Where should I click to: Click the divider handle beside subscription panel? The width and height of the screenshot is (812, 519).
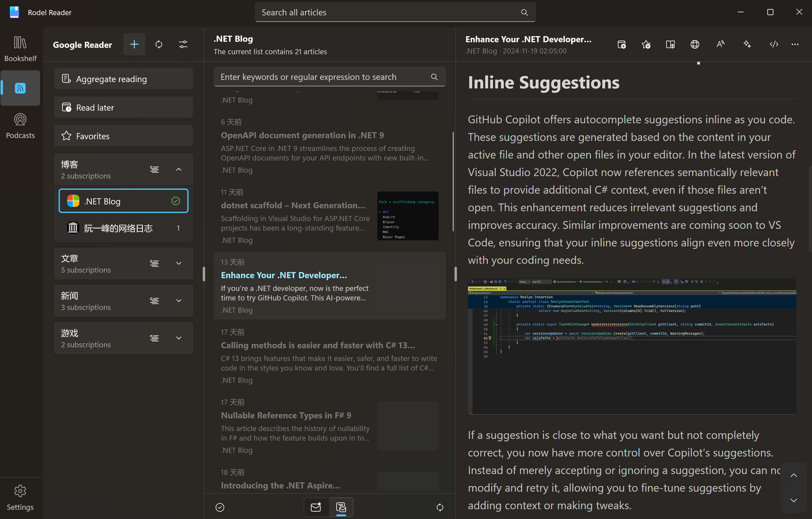tap(204, 274)
